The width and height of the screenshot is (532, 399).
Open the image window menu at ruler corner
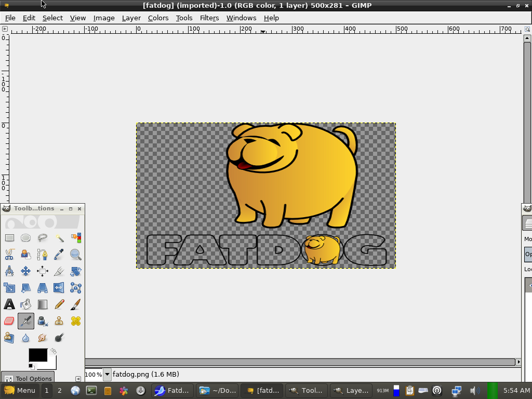pos(5,30)
